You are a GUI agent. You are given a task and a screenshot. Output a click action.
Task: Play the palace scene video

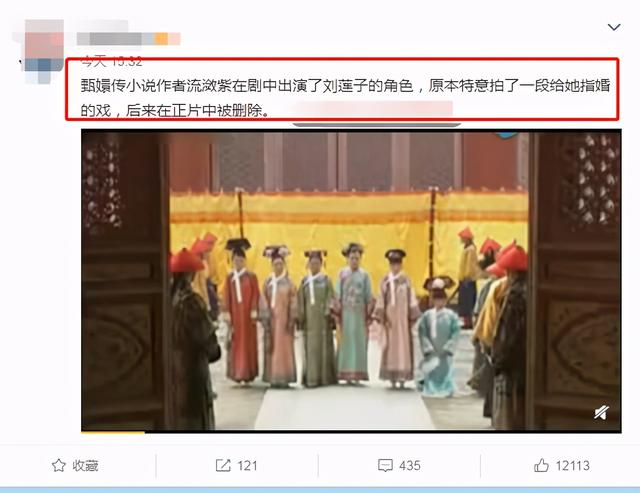point(351,280)
